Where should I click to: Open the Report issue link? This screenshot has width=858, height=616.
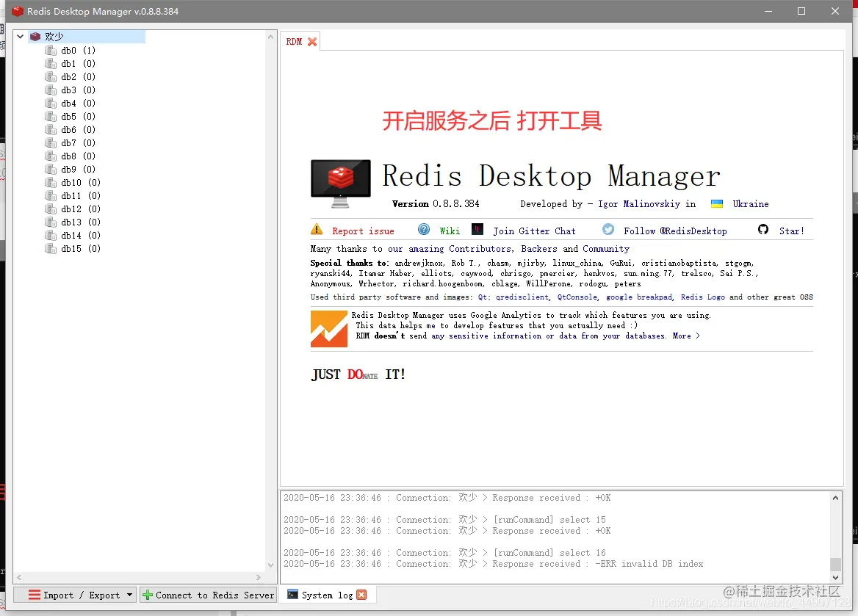coord(363,231)
